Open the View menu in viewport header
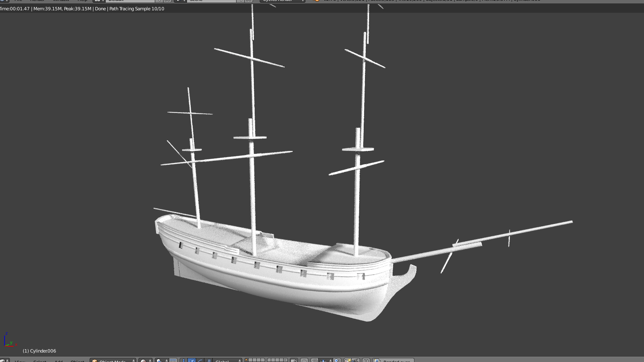The image size is (644, 362). pos(20,361)
